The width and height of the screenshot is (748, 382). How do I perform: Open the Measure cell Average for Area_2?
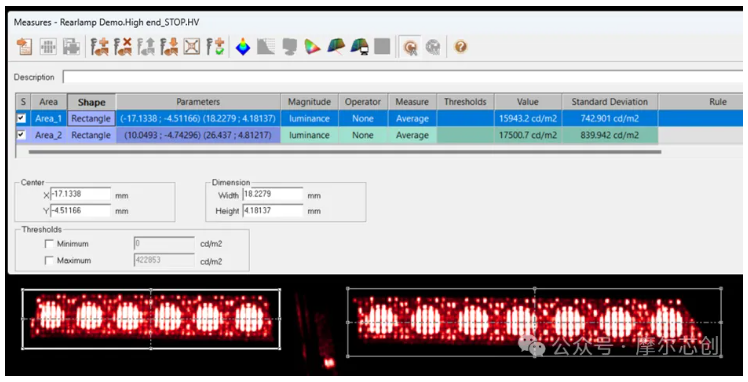coord(412,135)
